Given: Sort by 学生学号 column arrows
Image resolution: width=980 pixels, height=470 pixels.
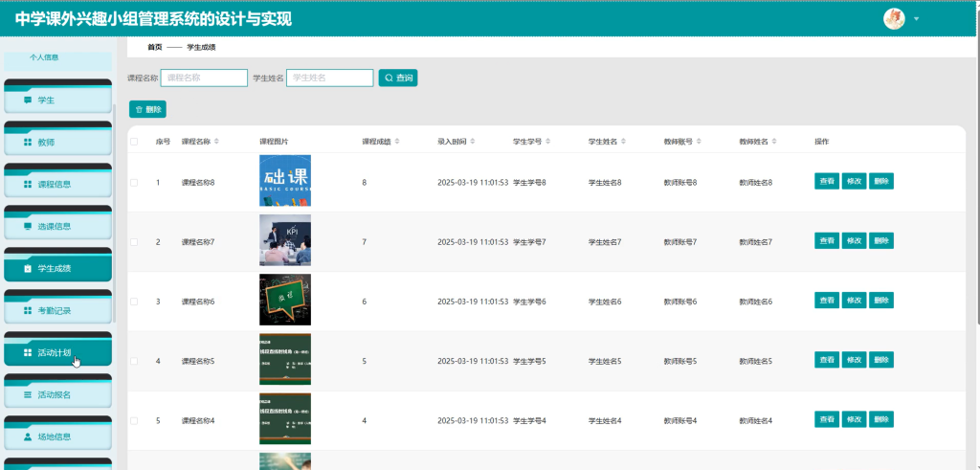Looking at the screenshot, I should [x=548, y=142].
